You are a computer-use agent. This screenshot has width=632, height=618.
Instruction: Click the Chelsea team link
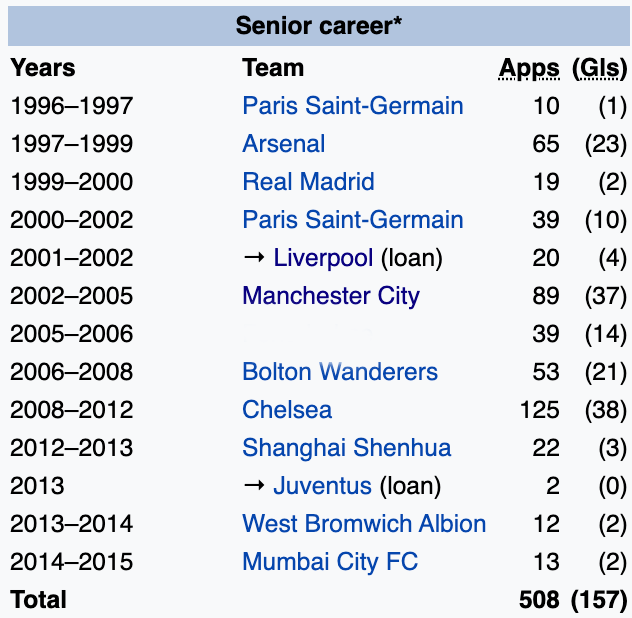287,410
